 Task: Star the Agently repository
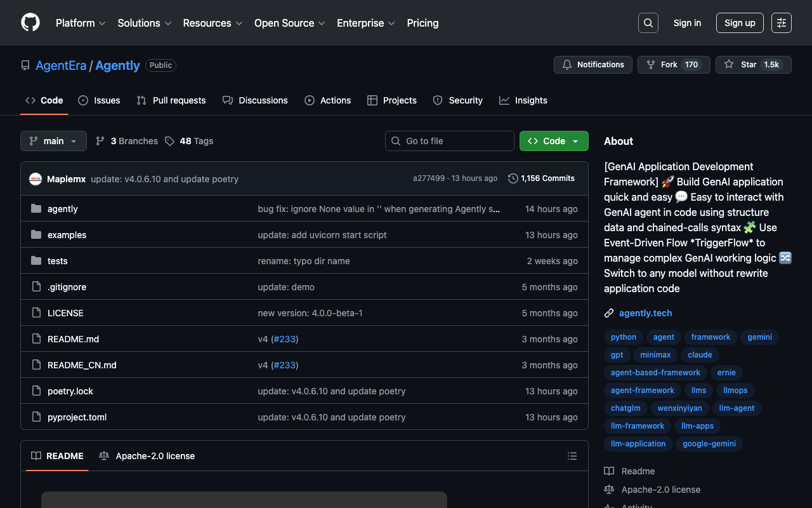753,65
